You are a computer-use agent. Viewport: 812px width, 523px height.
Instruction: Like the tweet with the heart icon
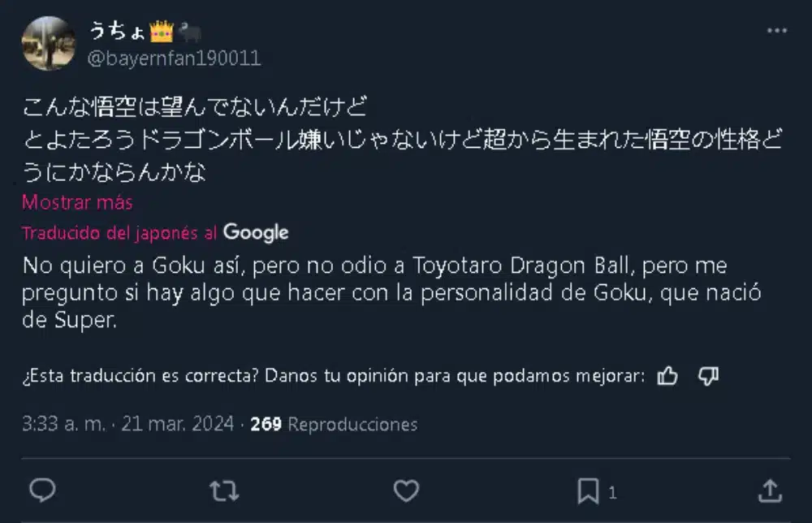pos(406,491)
